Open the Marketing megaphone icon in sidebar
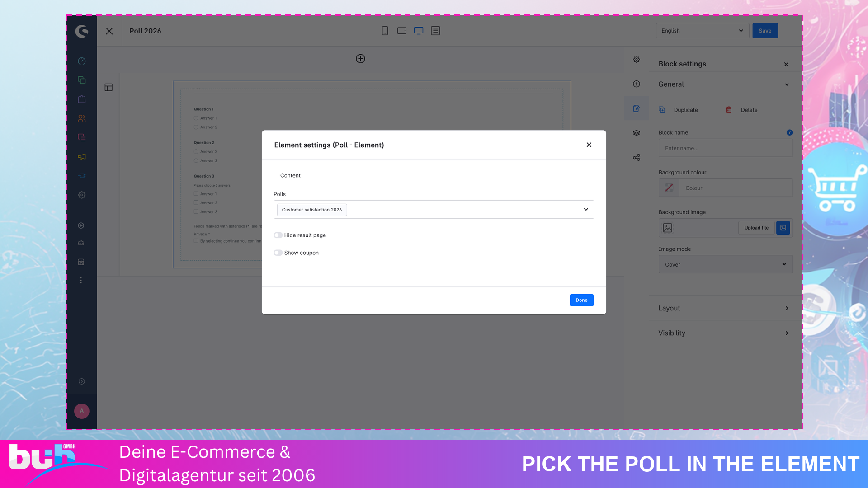The width and height of the screenshot is (868, 488). (x=82, y=157)
